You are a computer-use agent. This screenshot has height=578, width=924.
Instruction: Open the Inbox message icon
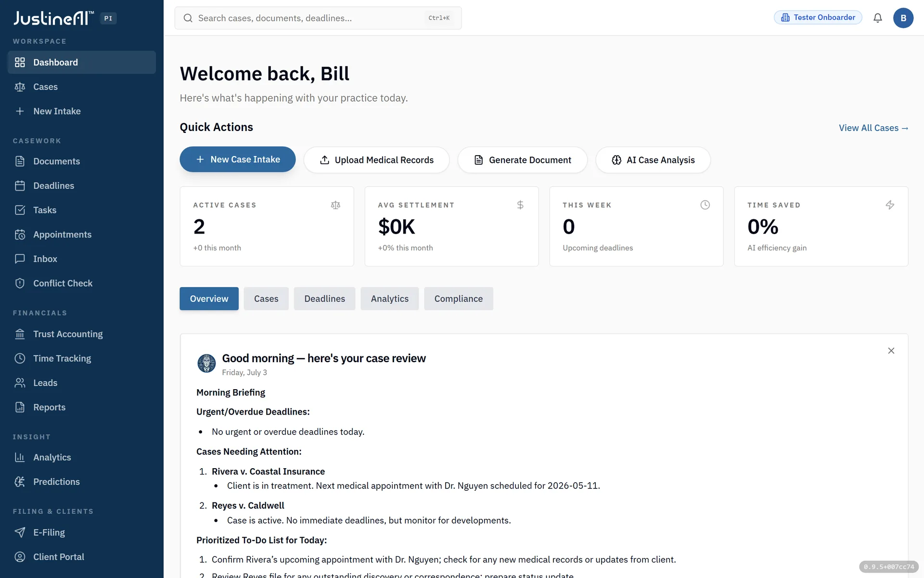[20, 259]
